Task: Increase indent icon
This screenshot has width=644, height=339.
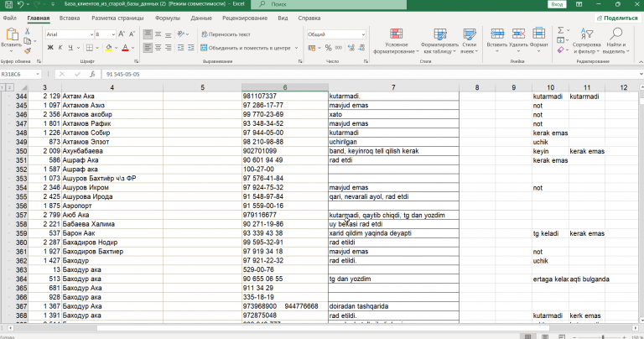Action: click(x=191, y=48)
